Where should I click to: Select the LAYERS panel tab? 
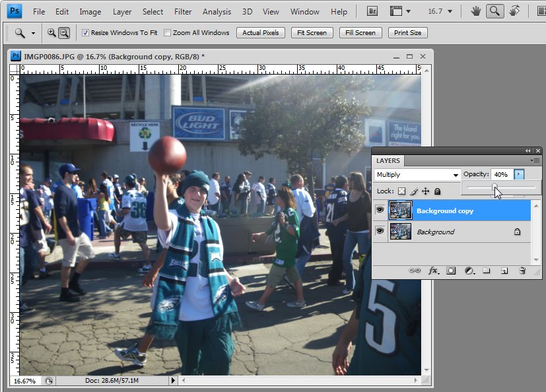click(x=388, y=160)
